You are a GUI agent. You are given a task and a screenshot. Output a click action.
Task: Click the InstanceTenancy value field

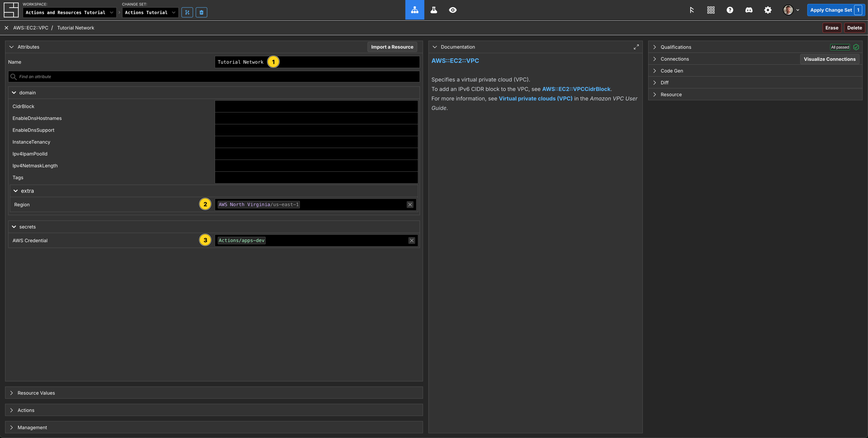click(316, 142)
